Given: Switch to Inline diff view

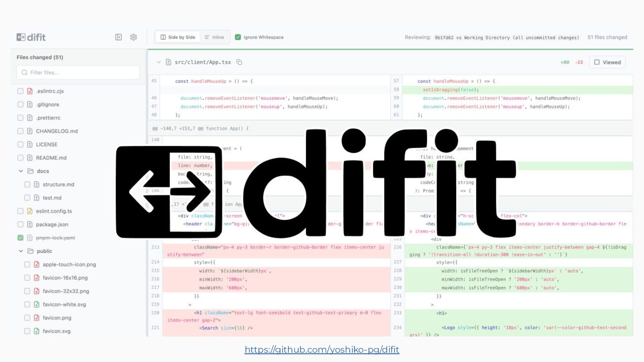Looking at the screenshot, I should pyautogui.click(x=214, y=37).
